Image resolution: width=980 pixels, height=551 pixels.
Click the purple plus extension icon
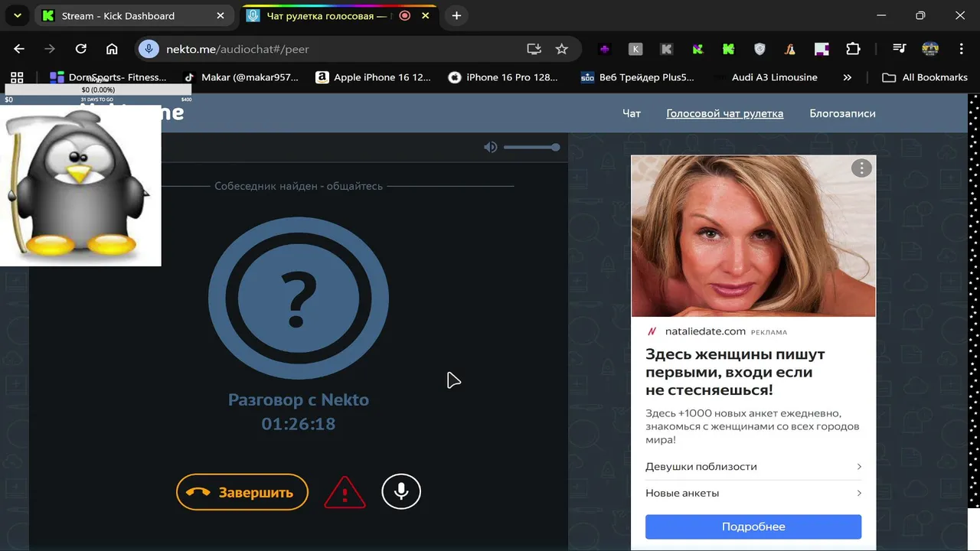[604, 49]
